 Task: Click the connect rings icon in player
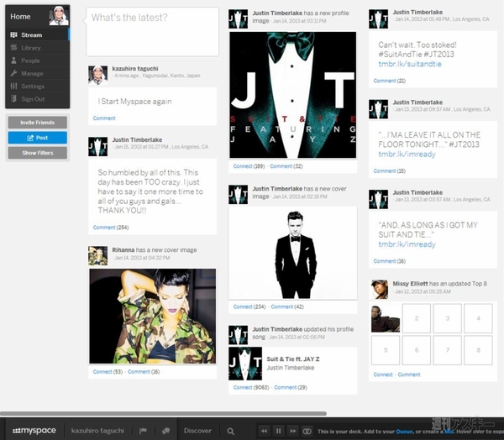click(x=307, y=431)
